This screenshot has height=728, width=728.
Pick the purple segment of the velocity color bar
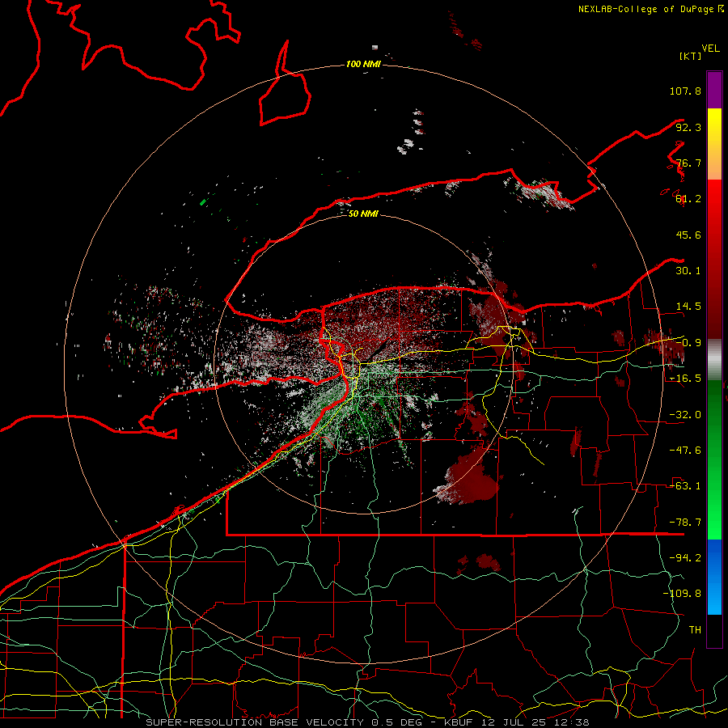(x=714, y=90)
